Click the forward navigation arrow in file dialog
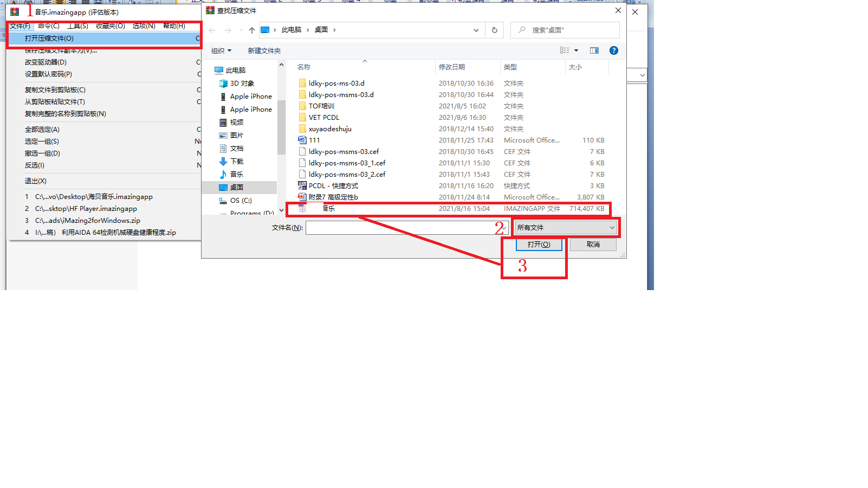 point(228,30)
